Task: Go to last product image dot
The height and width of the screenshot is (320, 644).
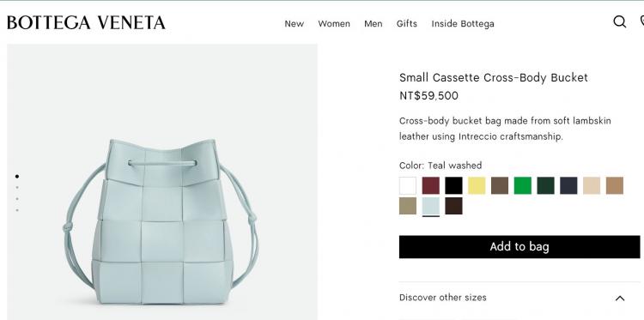Action: pyautogui.click(x=17, y=210)
